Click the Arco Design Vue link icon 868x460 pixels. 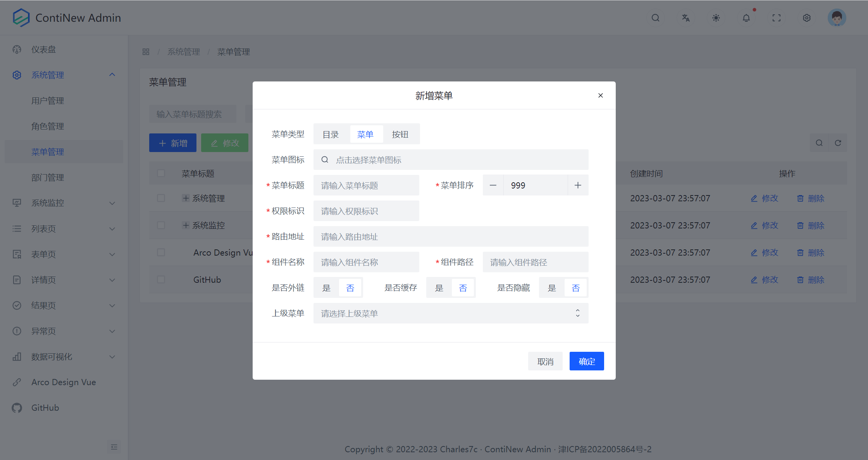17,382
